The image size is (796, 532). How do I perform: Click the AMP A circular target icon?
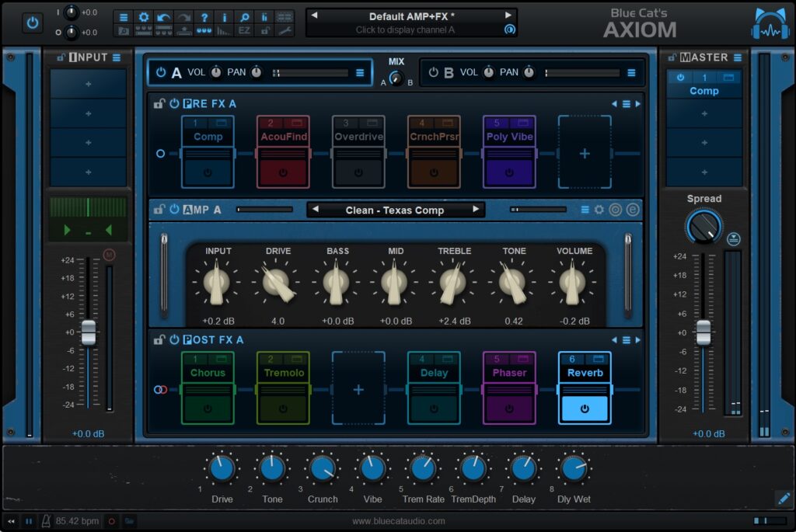(616, 210)
